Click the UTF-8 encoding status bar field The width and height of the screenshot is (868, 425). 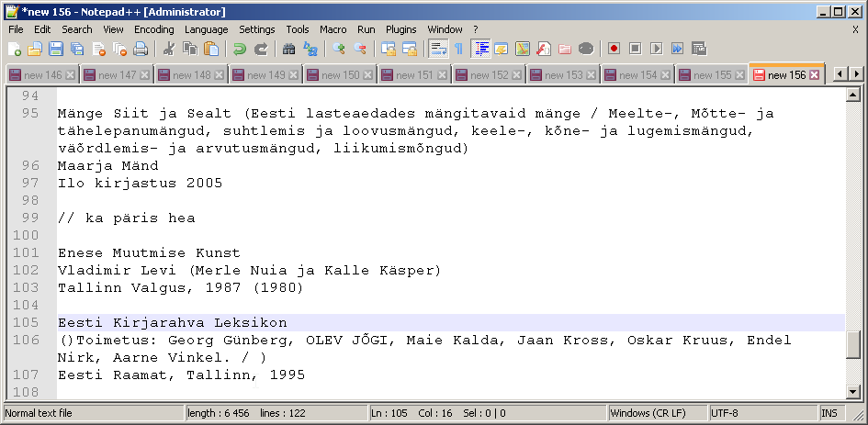pyautogui.click(x=763, y=413)
